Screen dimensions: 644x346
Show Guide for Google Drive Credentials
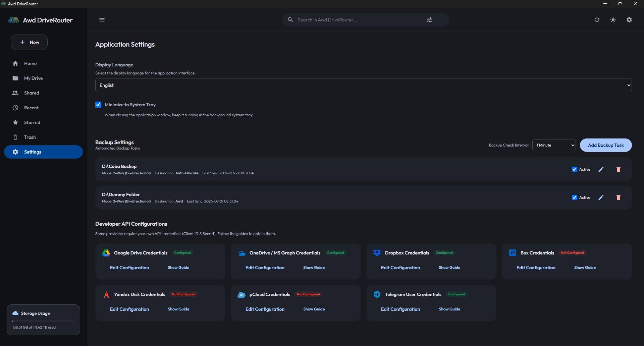point(178,268)
